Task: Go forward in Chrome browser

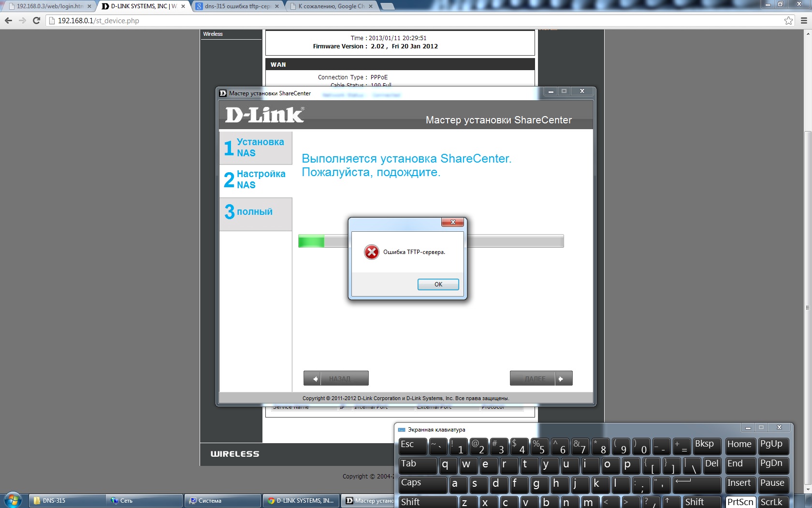Action: pos(22,20)
